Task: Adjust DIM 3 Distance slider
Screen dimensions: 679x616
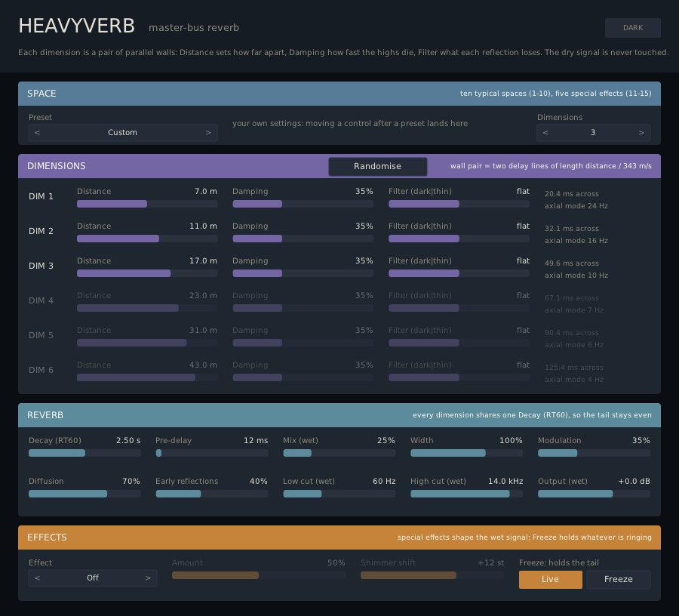Action: 147,273
